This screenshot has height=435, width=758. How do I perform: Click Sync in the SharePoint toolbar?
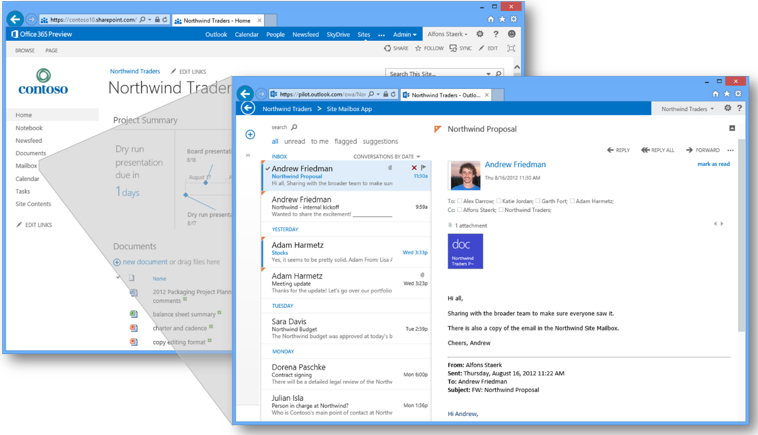click(x=460, y=48)
